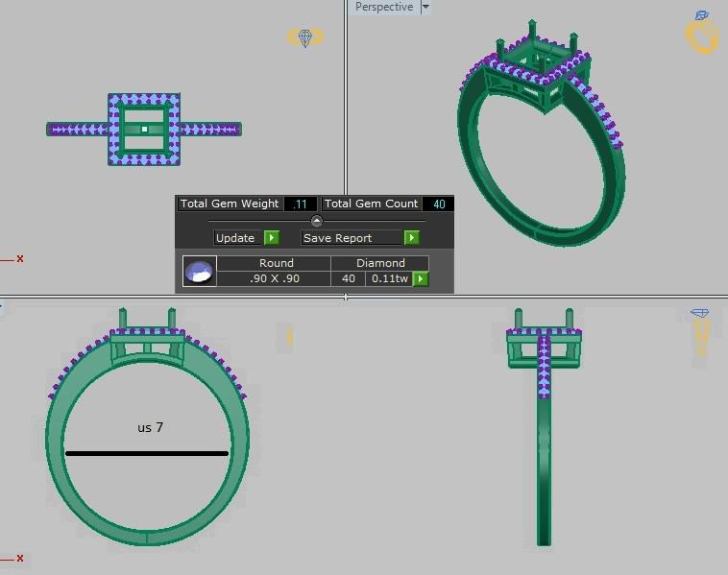Screen dimensions: 728x575
Task: Click the side view ring icon at right
Action: (700, 332)
